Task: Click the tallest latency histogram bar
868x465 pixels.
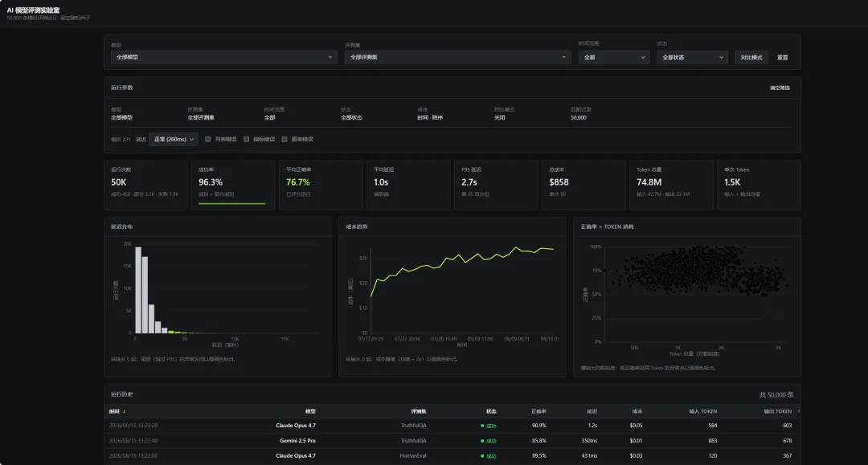Action: coord(138,290)
